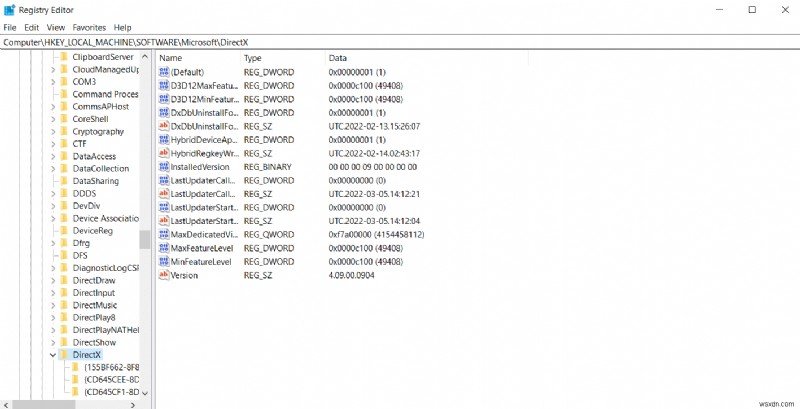Open the Edit menu
800x409 pixels.
(32, 28)
